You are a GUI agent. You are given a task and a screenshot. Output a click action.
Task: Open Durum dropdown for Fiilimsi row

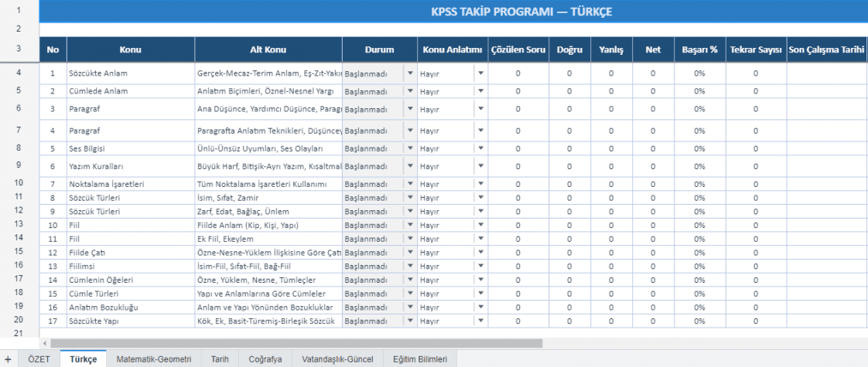[410, 266]
